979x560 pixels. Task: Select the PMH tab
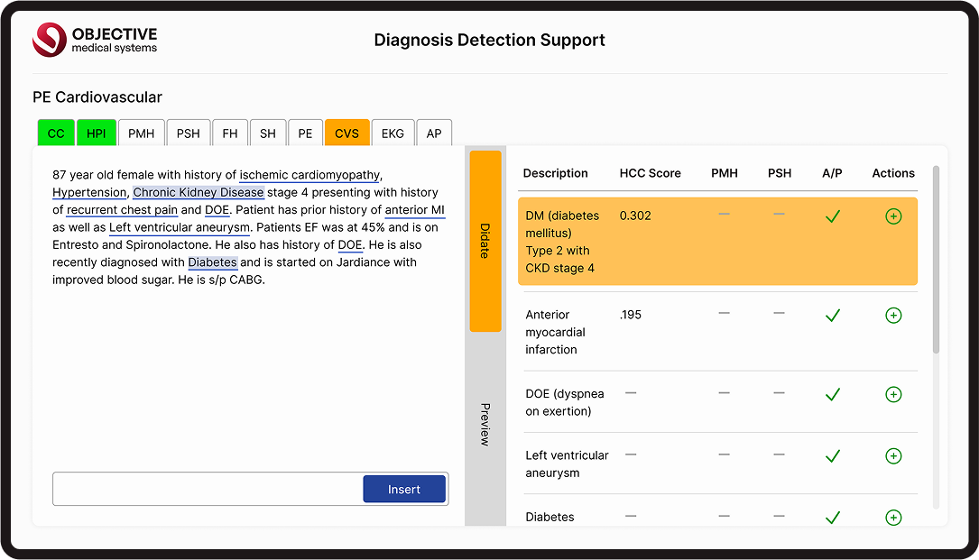[141, 133]
